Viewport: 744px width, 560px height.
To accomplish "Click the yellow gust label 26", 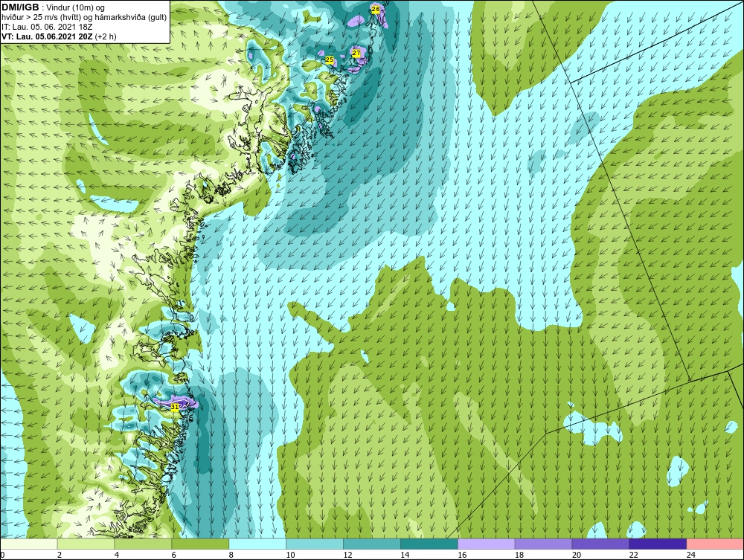I will coord(375,9).
